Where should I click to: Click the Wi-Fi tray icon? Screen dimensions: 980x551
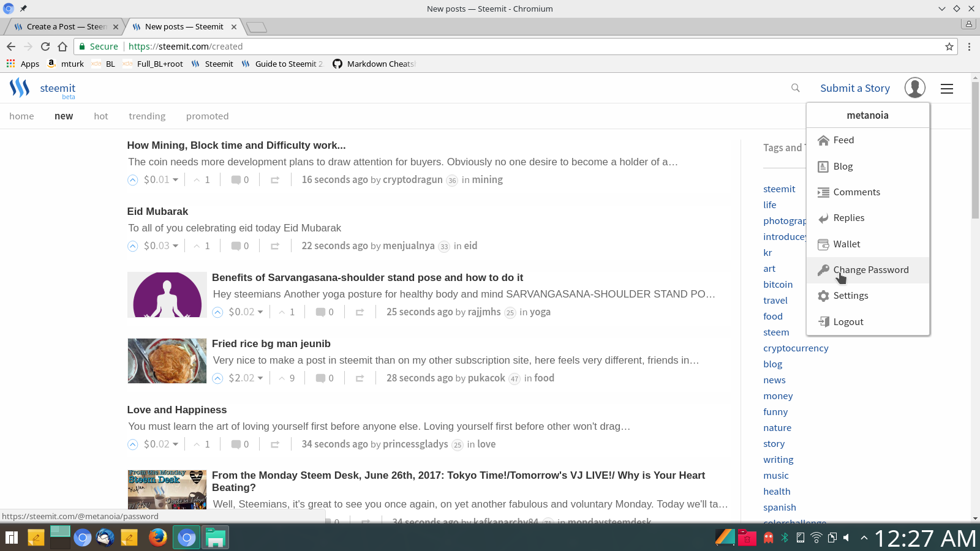pos(816,538)
